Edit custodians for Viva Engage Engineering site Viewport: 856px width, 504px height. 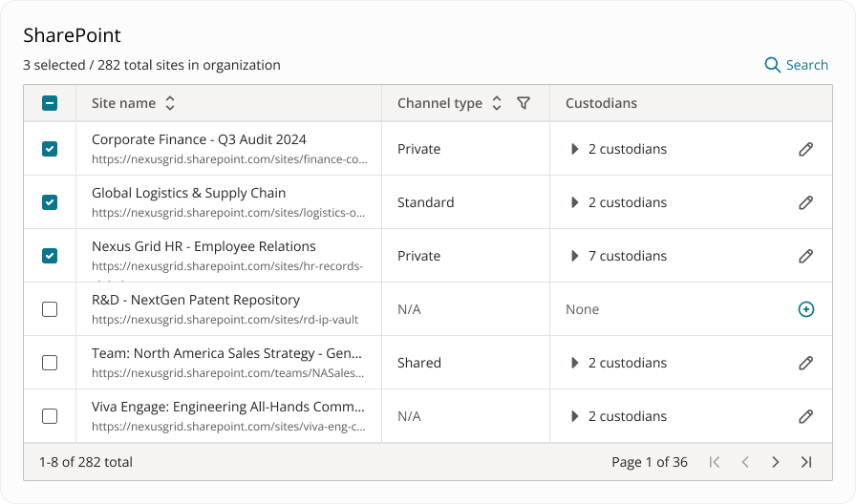point(805,416)
